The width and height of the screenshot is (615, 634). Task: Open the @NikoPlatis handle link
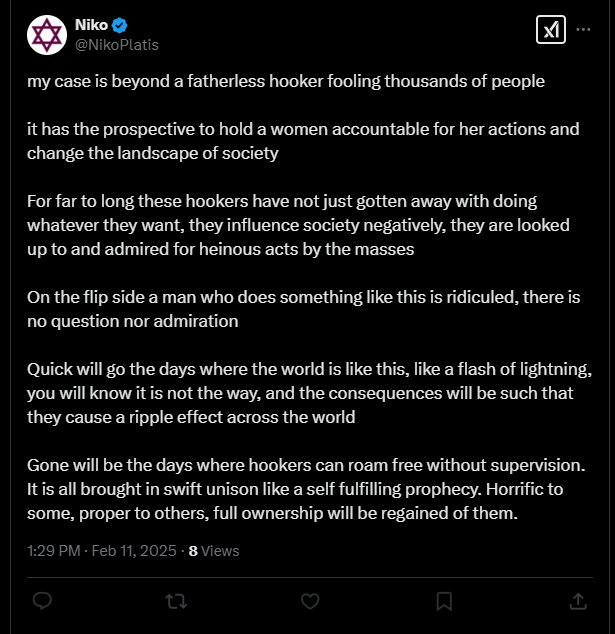[117, 44]
